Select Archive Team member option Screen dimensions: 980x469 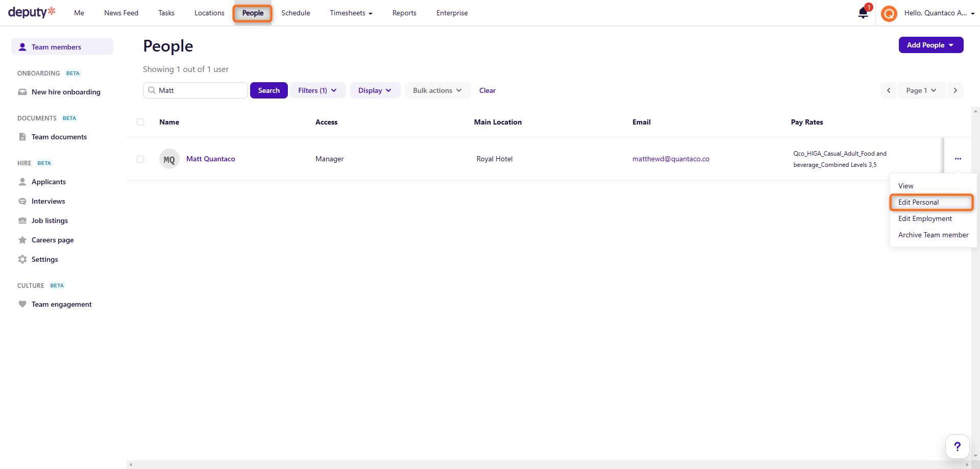point(933,235)
